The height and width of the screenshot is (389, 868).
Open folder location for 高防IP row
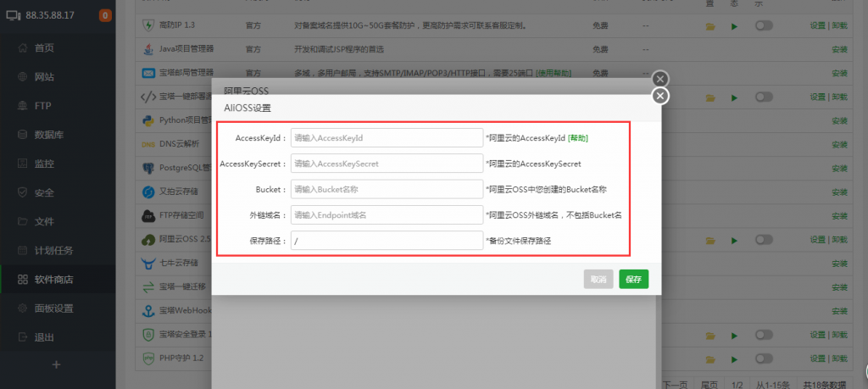711,26
